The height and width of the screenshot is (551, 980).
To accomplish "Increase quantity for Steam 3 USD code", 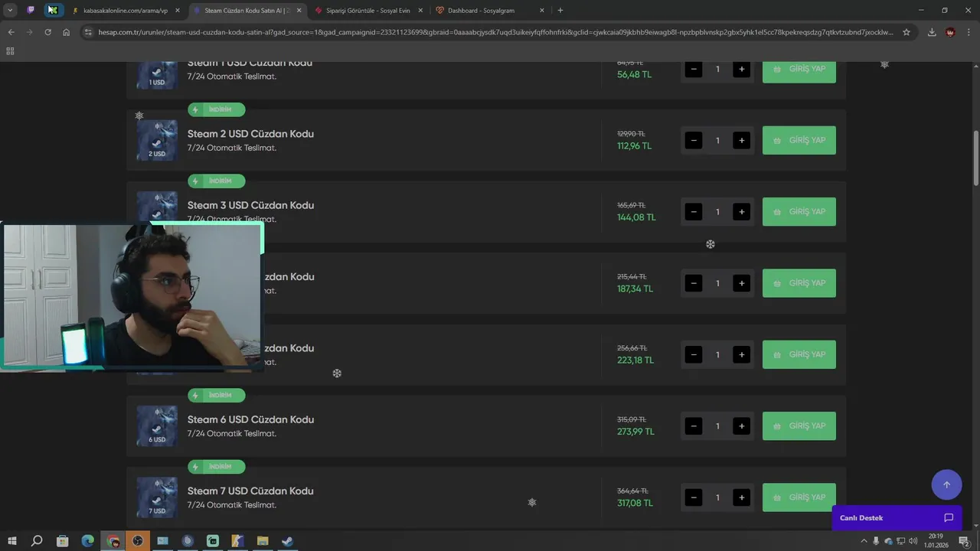I will tap(741, 212).
